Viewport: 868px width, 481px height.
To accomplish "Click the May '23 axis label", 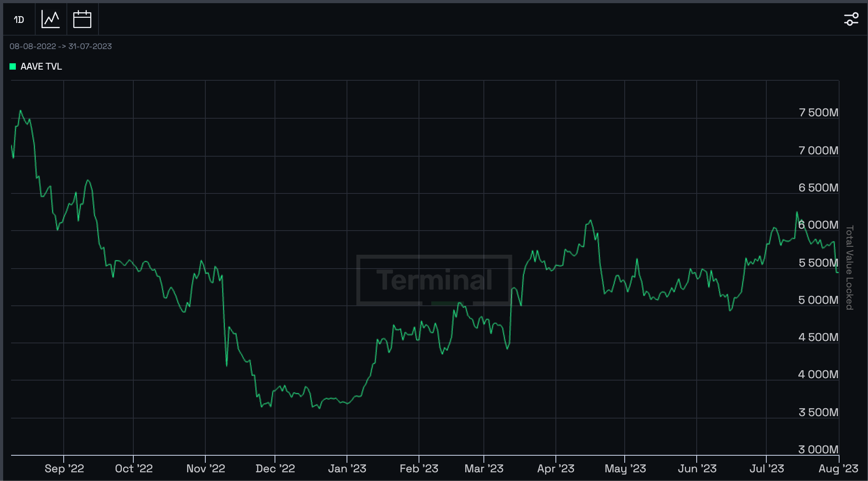I will point(625,469).
